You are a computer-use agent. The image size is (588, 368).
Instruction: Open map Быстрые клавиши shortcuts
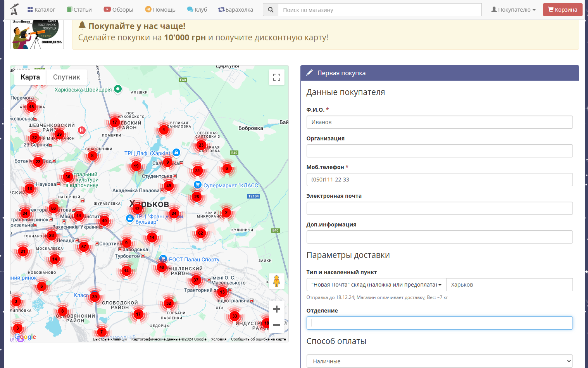coord(110,339)
